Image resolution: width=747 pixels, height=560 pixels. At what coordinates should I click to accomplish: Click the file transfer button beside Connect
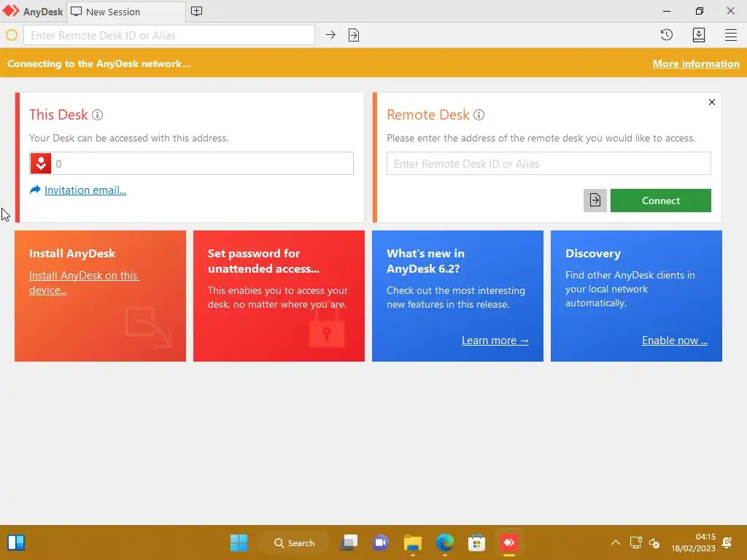click(595, 200)
